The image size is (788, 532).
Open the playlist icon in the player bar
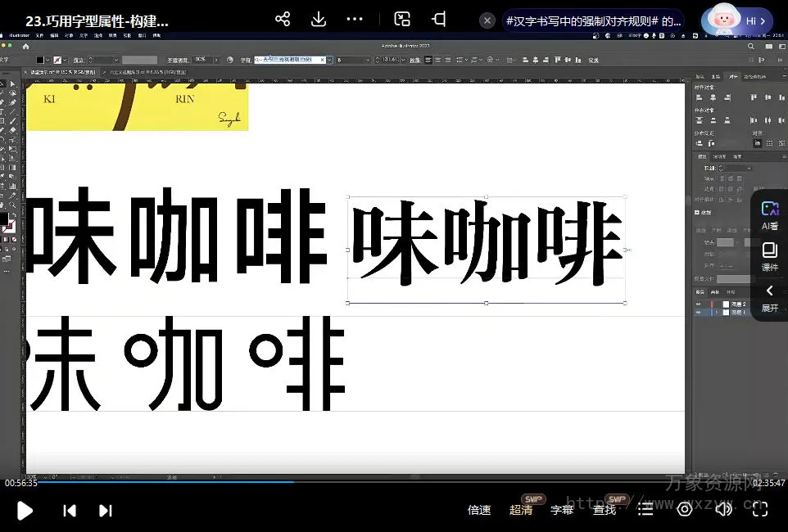645,510
